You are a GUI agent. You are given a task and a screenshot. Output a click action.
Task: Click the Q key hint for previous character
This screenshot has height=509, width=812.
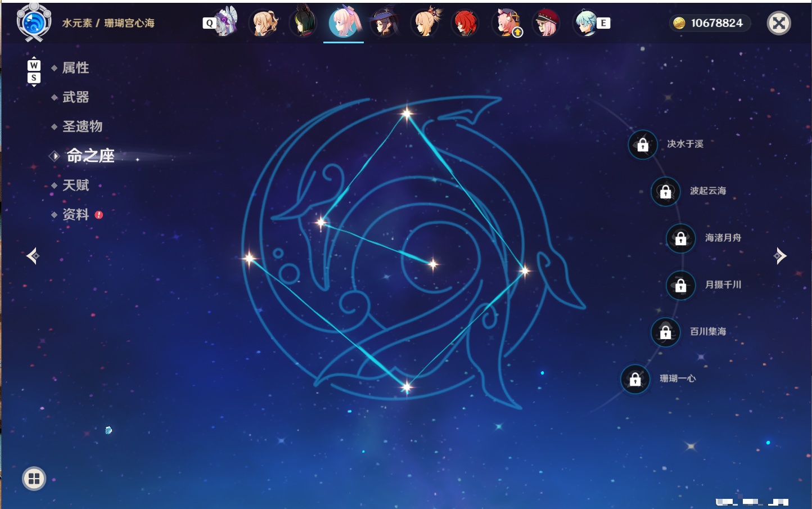pos(209,23)
